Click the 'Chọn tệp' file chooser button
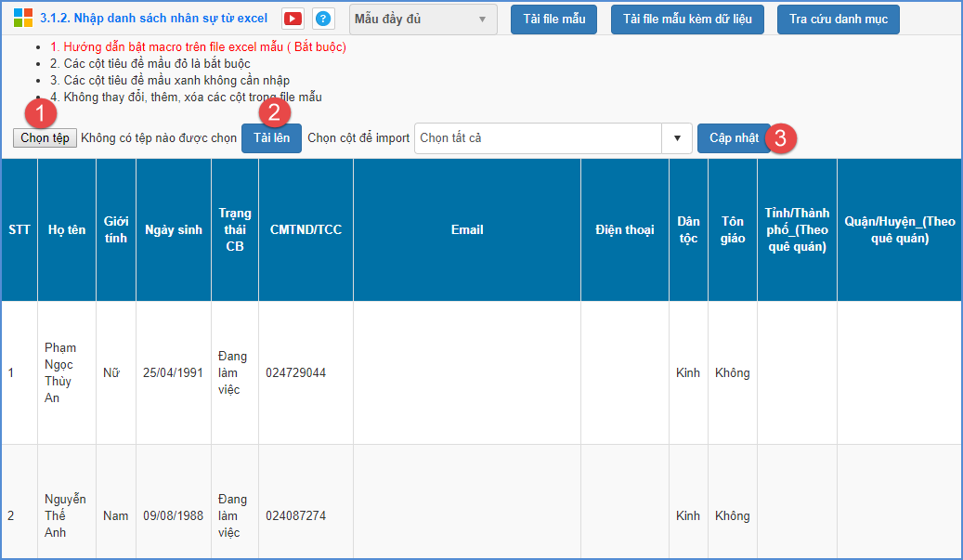Viewport: 963px width, 560px height. 45,138
